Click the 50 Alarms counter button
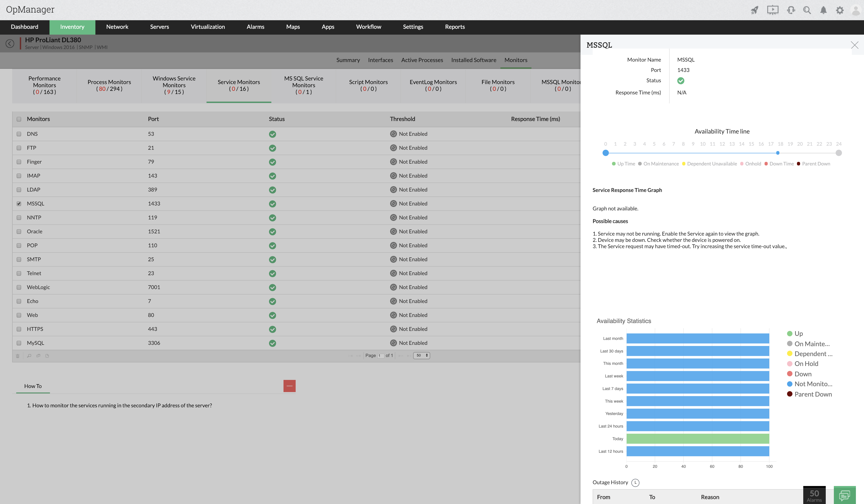The image size is (864, 504). (x=814, y=495)
